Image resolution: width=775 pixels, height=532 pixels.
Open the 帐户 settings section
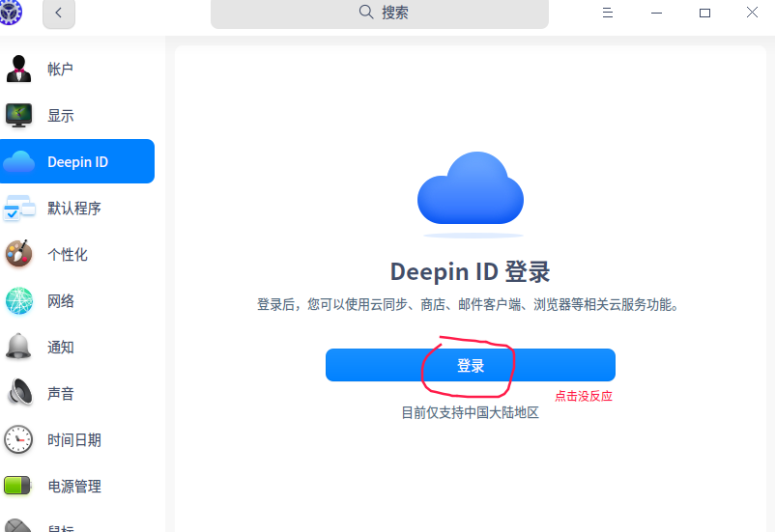[60, 70]
